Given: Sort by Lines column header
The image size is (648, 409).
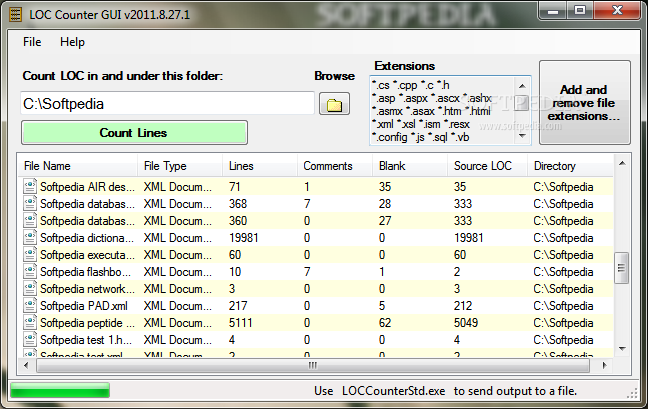Looking at the screenshot, I should click(x=260, y=166).
